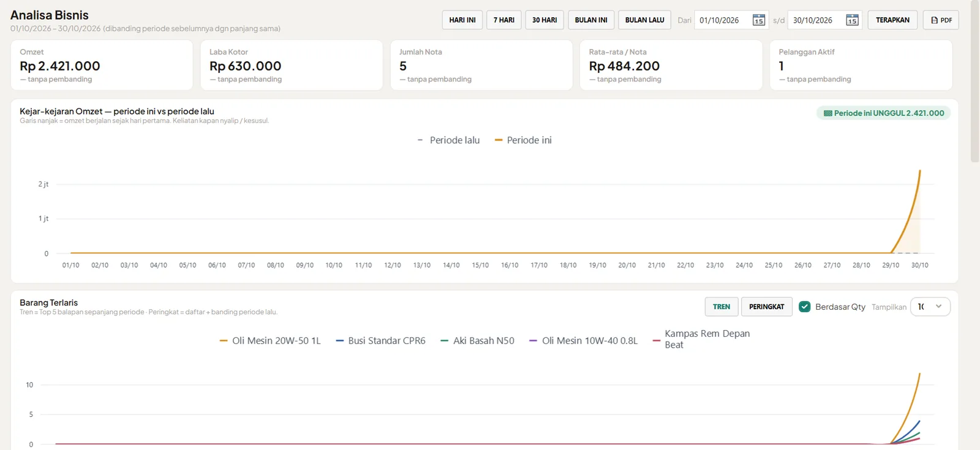Image resolution: width=980 pixels, height=450 pixels.
Task: Hide Oli Mesin 20W-50 1L series
Action: pyautogui.click(x=270, y=341)
